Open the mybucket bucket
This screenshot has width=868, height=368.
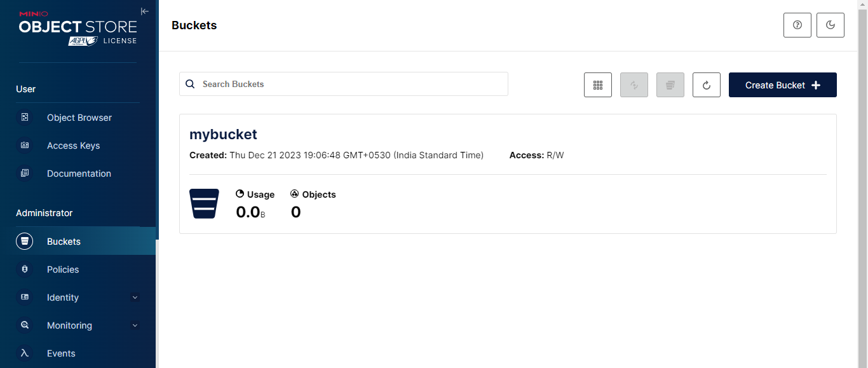click(x=223, y=135)
